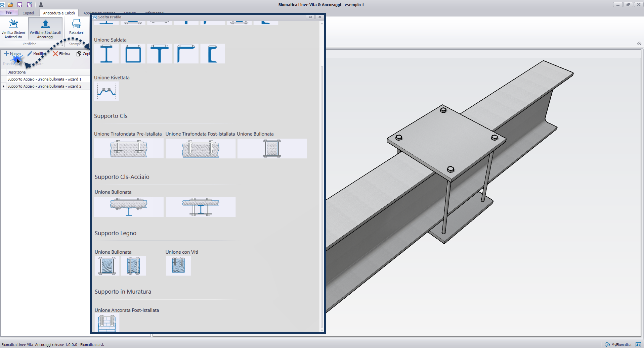The width and height of the screenshot is (644, 349).
Task: Select the welded I-beam profile icon
Action: 106,54
